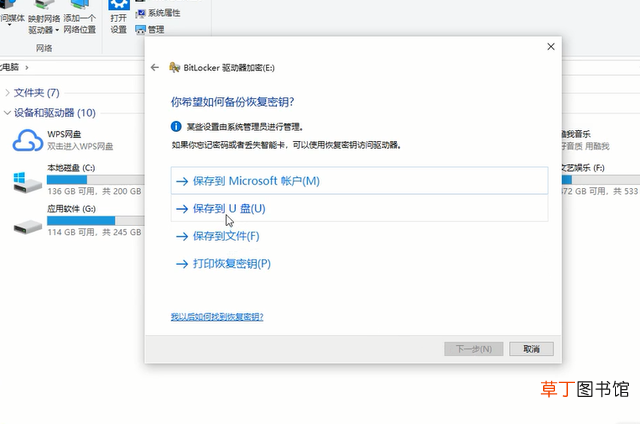Go back with BitLocker dialog arrow

click(x=155, y=67)
